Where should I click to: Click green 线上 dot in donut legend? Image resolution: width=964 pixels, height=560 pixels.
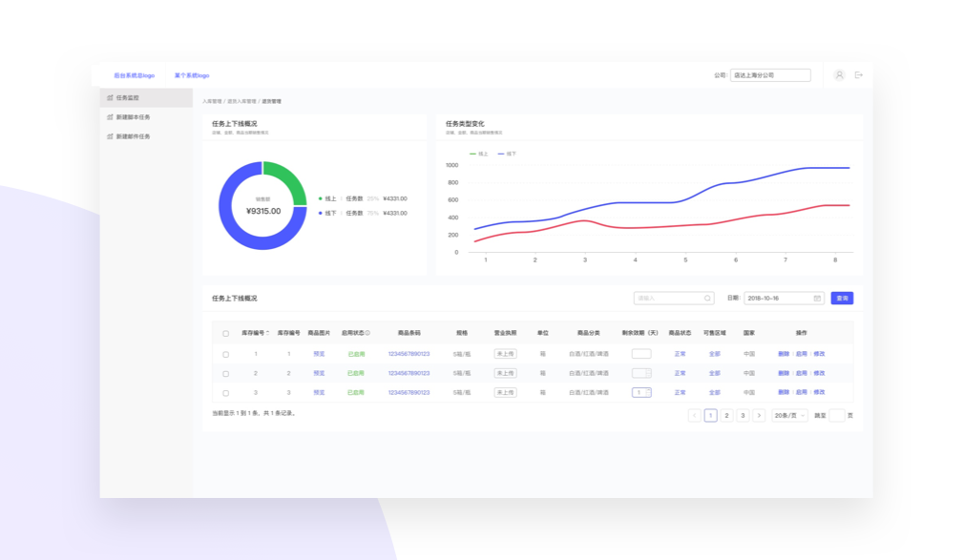tap(321, 198)
